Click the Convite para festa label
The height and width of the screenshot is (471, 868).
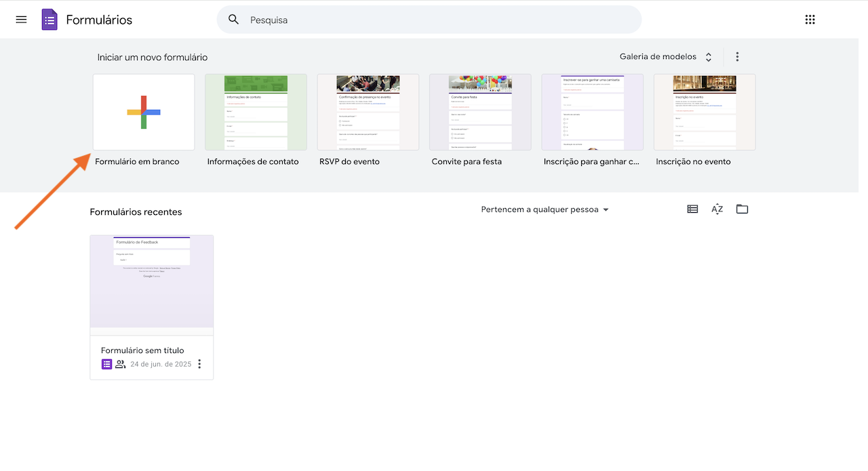point(467,161)
